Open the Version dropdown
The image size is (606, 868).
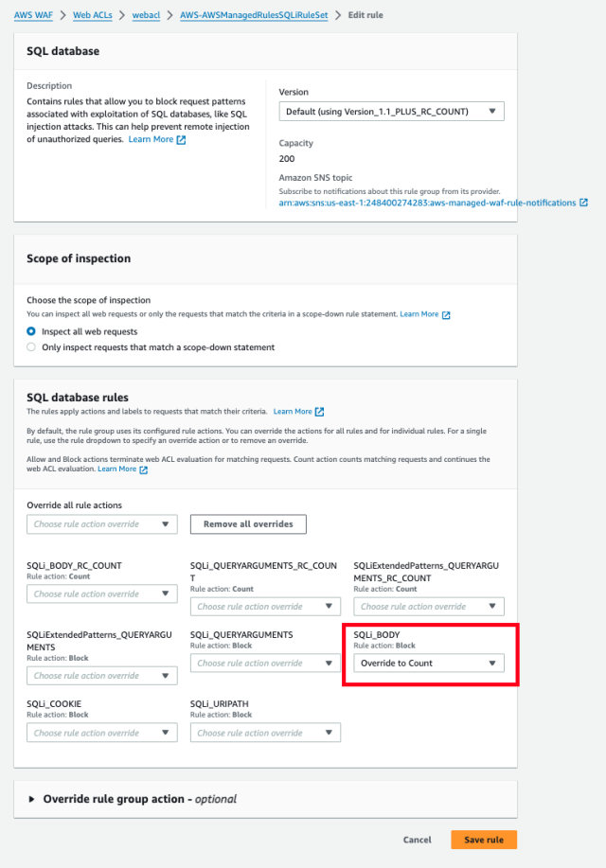(x=391, y=112)
